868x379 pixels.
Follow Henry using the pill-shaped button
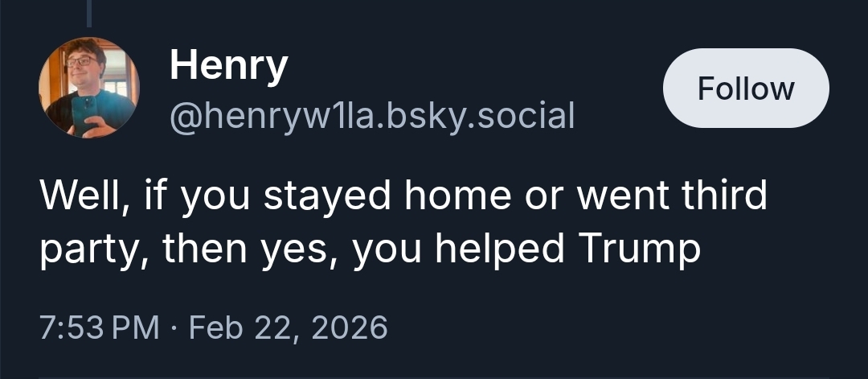point(745,89)
